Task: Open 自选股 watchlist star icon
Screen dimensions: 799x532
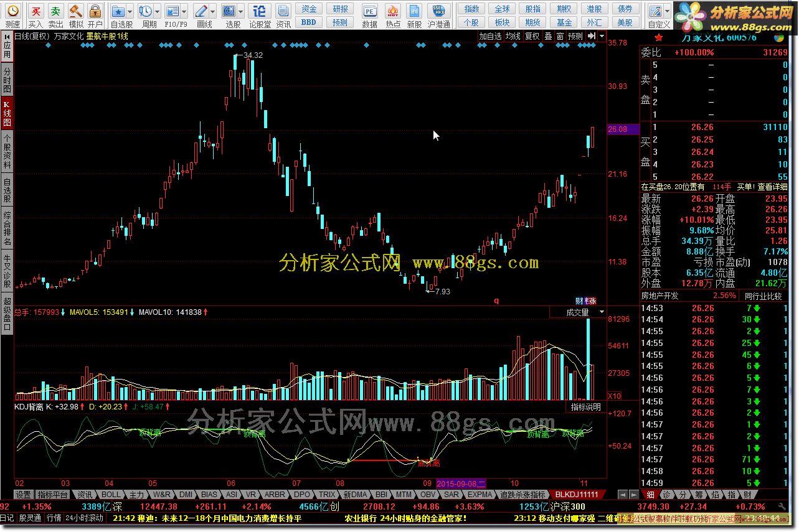Action: click(x=118, y=11)
